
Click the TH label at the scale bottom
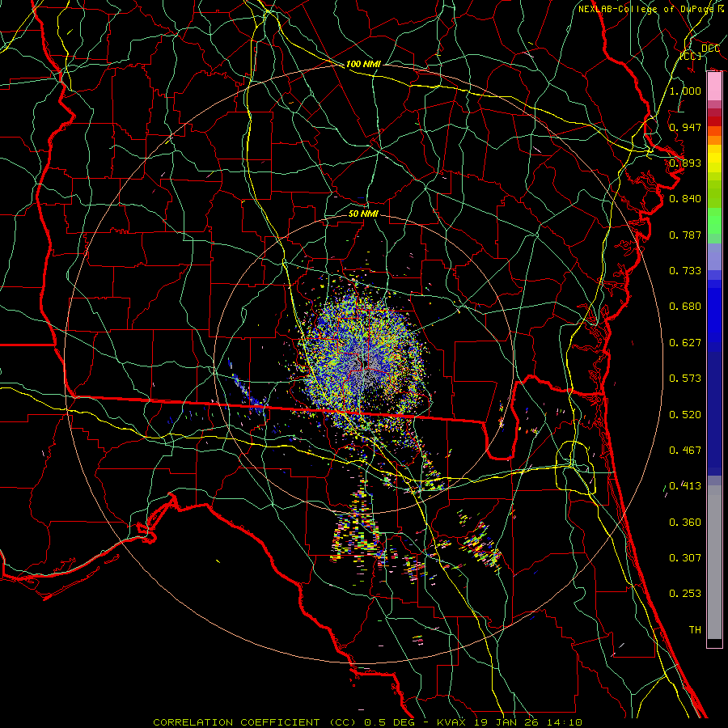(x=695, y=630)
